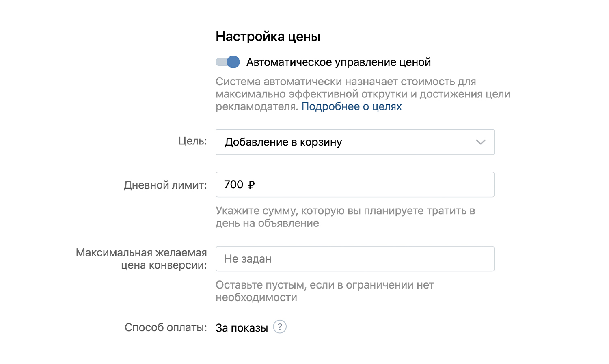
Task: Click the blue toggle knob beside Автоматическое управление ценой
Action: [233, 62]
